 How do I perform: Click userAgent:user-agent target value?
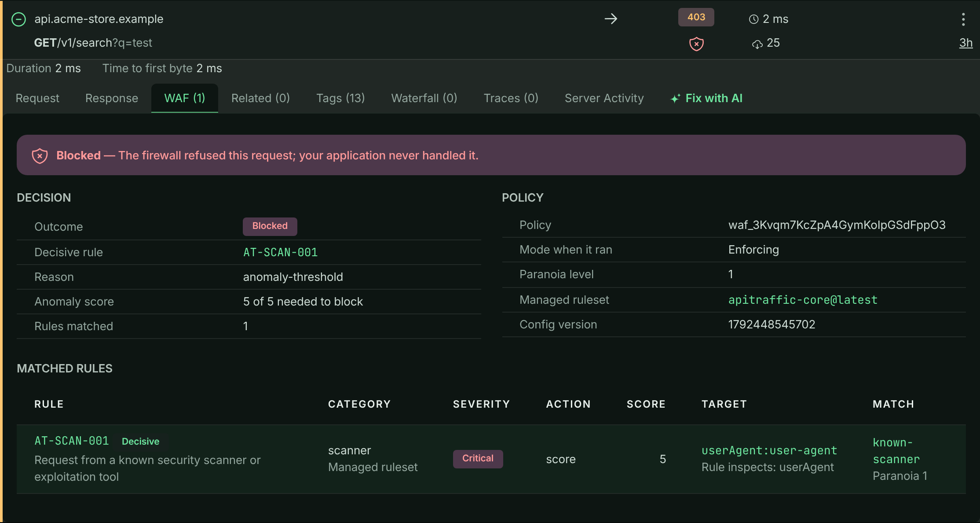769,450
